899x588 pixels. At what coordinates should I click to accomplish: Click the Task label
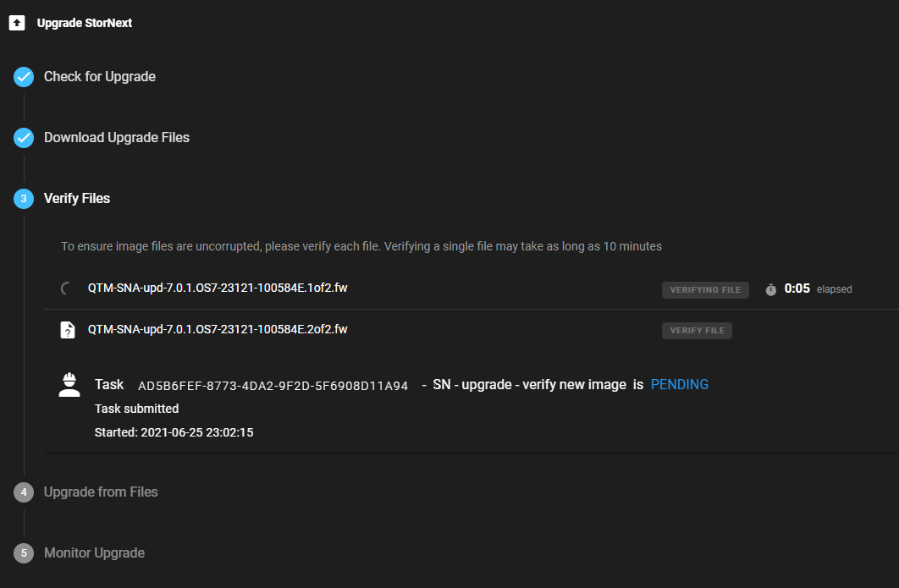tap(109, 385)
